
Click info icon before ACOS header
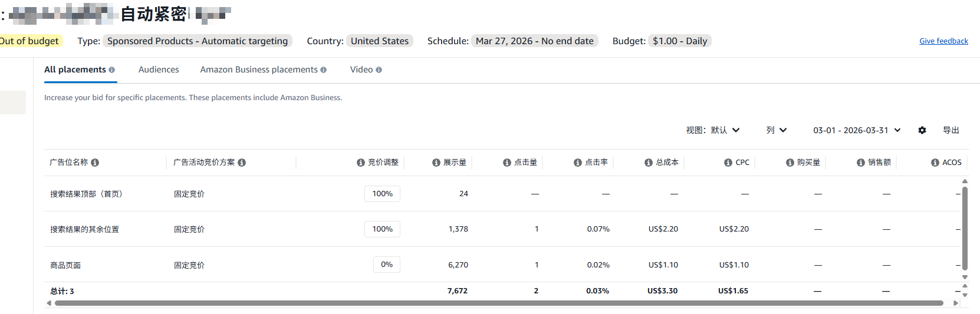935,163
